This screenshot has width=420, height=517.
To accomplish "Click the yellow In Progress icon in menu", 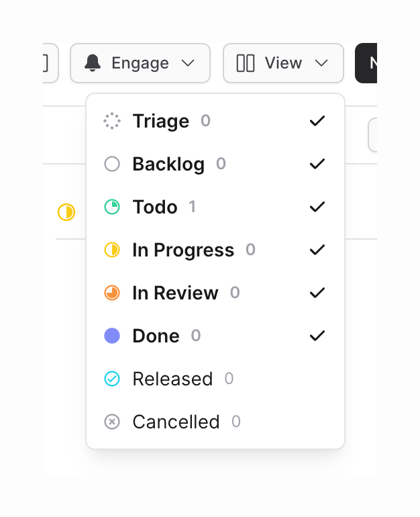I will click(112, 250).
